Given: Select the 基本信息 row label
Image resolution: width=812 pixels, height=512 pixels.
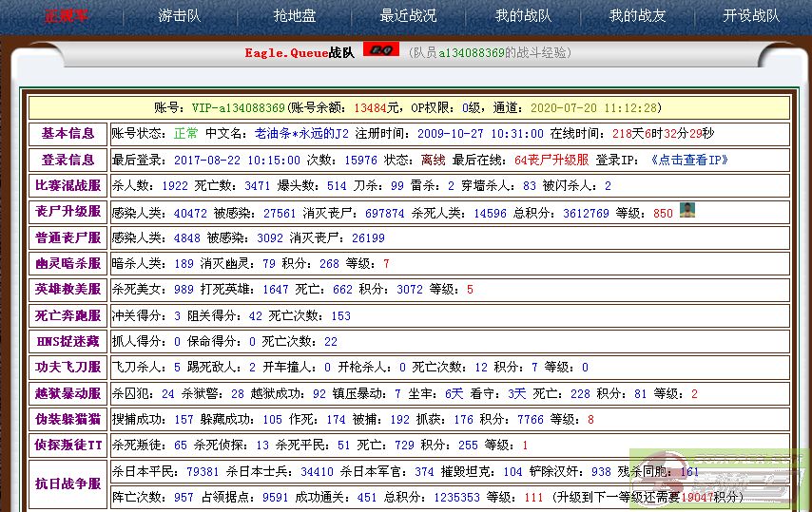Looking at the screenshot, I should pyautogui.click(x=68, y=134).
